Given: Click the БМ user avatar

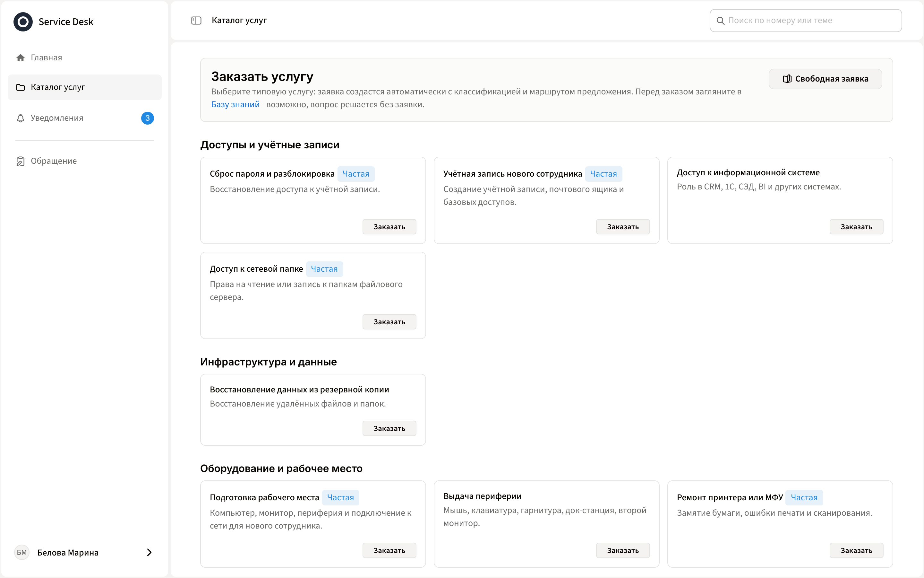Looking at the screenshot, I should click(22, 552).
